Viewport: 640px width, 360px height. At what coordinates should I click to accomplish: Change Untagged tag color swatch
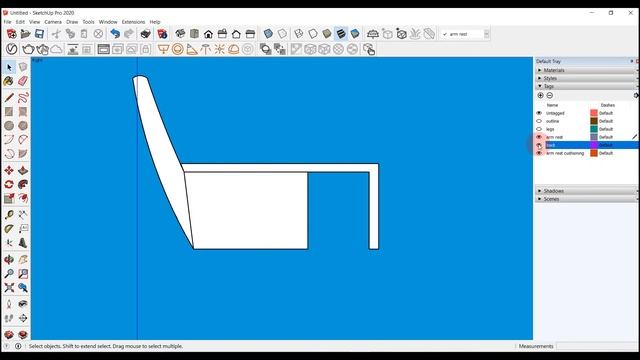point(594,113)
